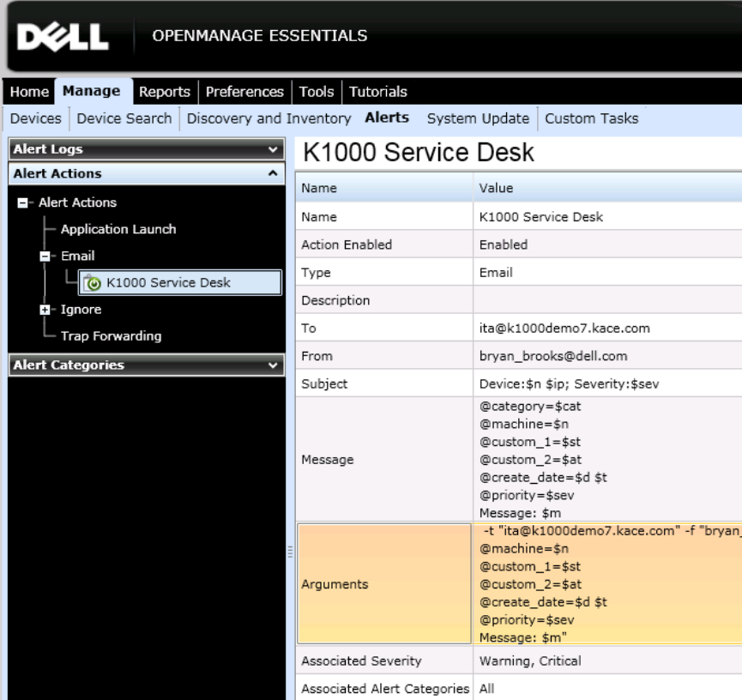The image size is (742, 700).
Task: Go to the Tutorials tab
Action: pyautogui.click(x=377, y=92)
